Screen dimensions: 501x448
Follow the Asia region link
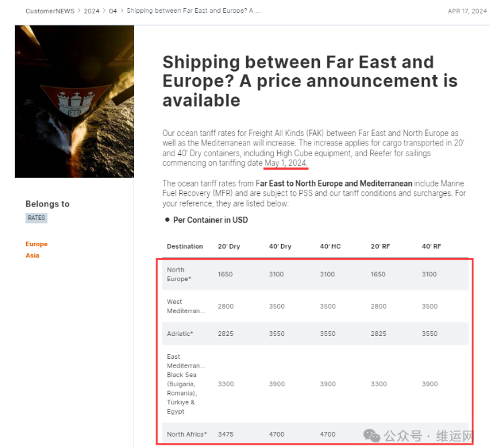click(x=32, y=256)
